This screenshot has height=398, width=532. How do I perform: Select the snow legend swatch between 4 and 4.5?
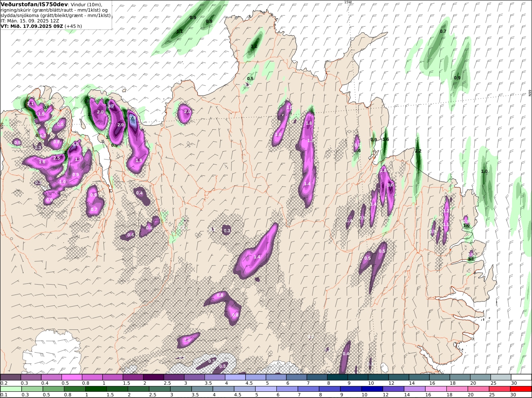click(x=235, y=377)
